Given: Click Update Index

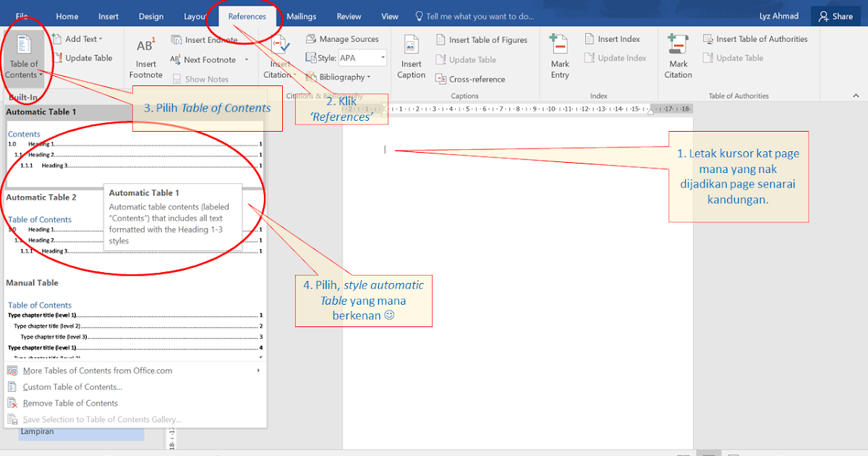Looking at the screenshot, I should 615,58.
